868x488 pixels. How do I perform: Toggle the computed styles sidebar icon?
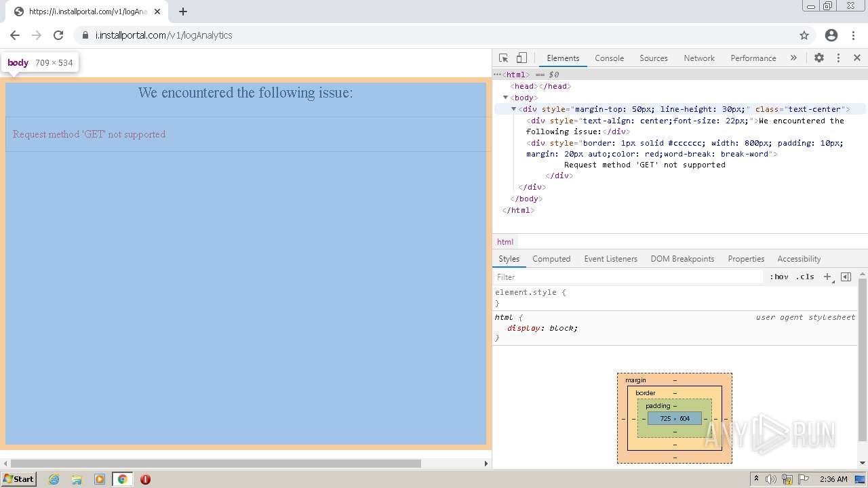(x=846, y=277)
